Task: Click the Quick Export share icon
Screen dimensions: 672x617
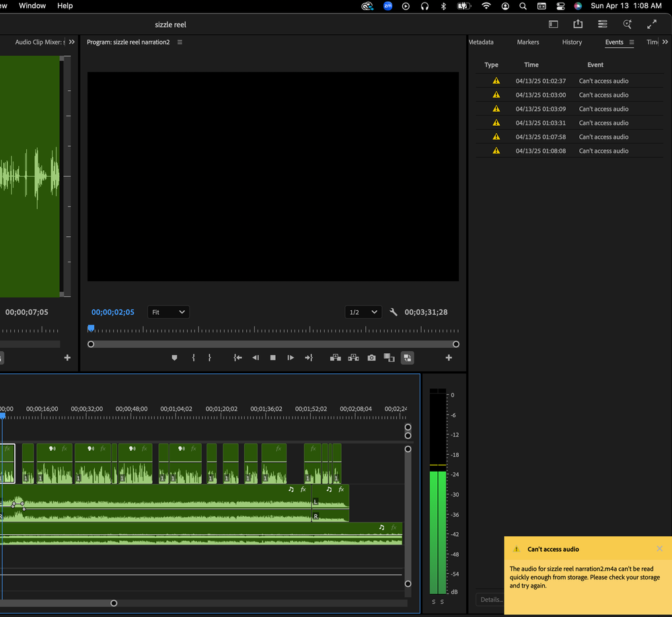Action: point(578,24)
